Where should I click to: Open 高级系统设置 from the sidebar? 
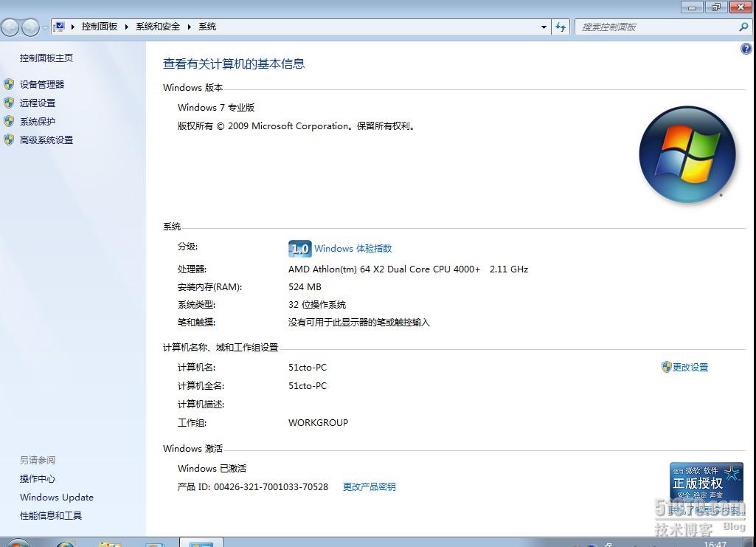(x=46, y=140)
